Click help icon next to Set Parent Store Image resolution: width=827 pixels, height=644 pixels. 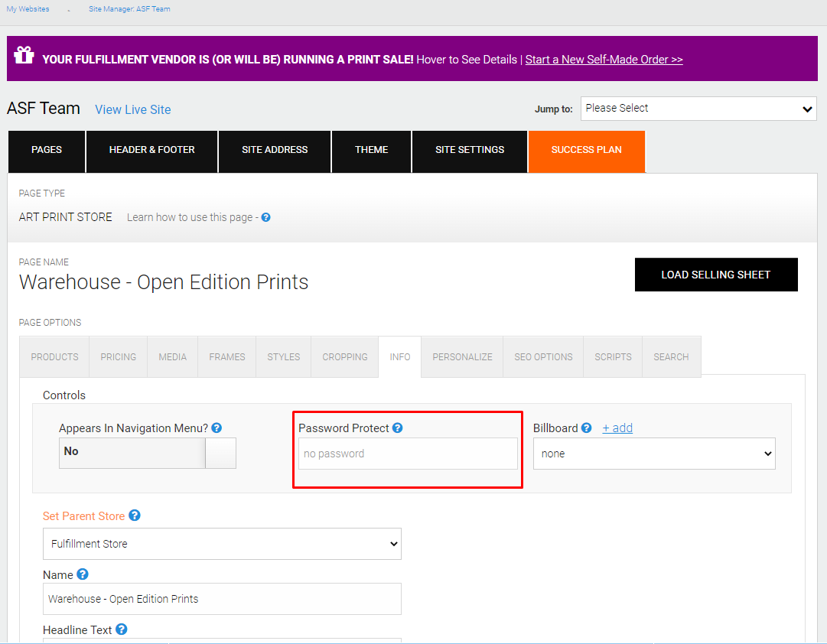(135, 516)
